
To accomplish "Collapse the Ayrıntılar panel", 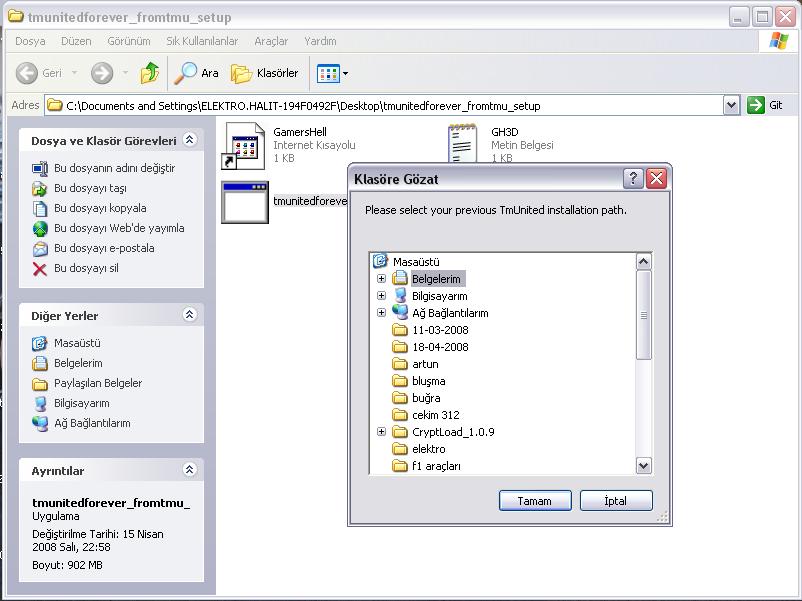I will [189, 470].
